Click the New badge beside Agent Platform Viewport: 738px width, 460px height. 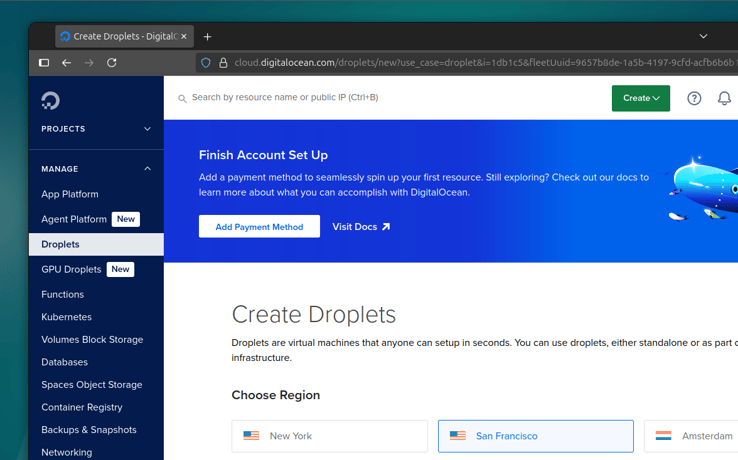click(126, 219)
